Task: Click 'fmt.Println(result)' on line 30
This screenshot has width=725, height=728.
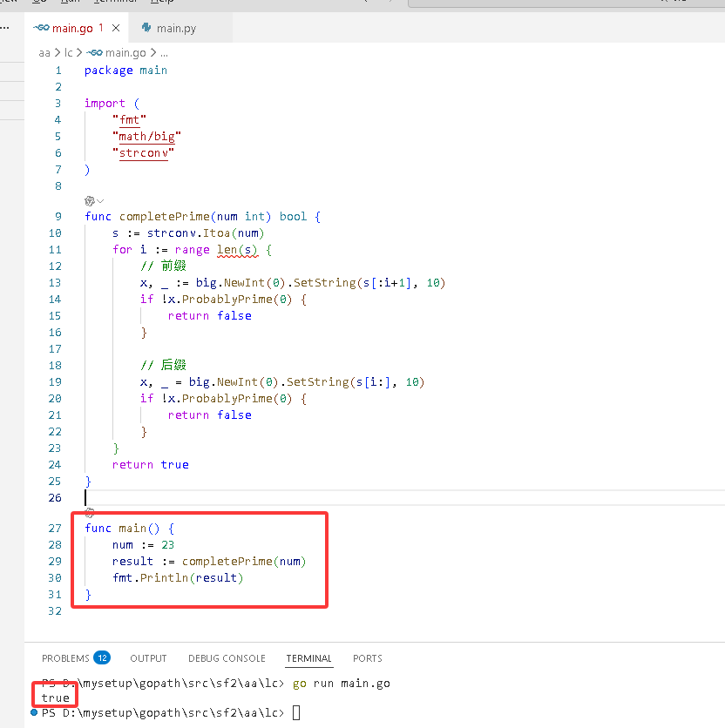Action: [178, 578]
